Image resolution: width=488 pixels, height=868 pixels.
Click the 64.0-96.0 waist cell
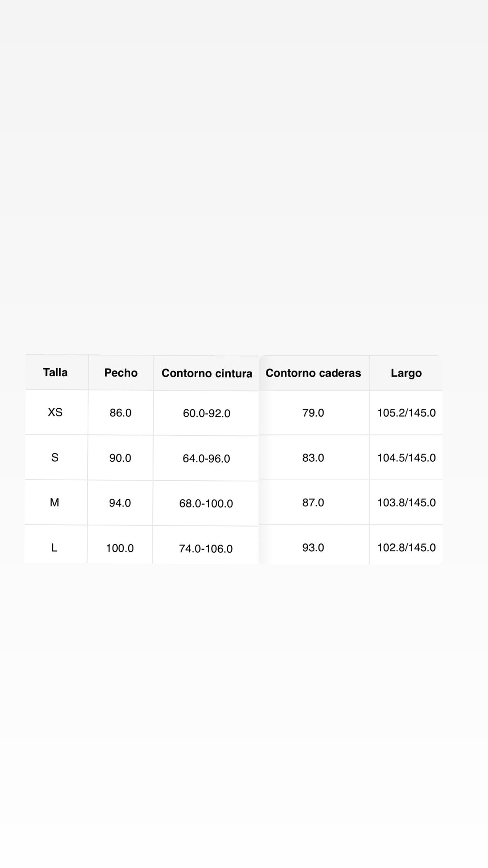pos(206,458)
